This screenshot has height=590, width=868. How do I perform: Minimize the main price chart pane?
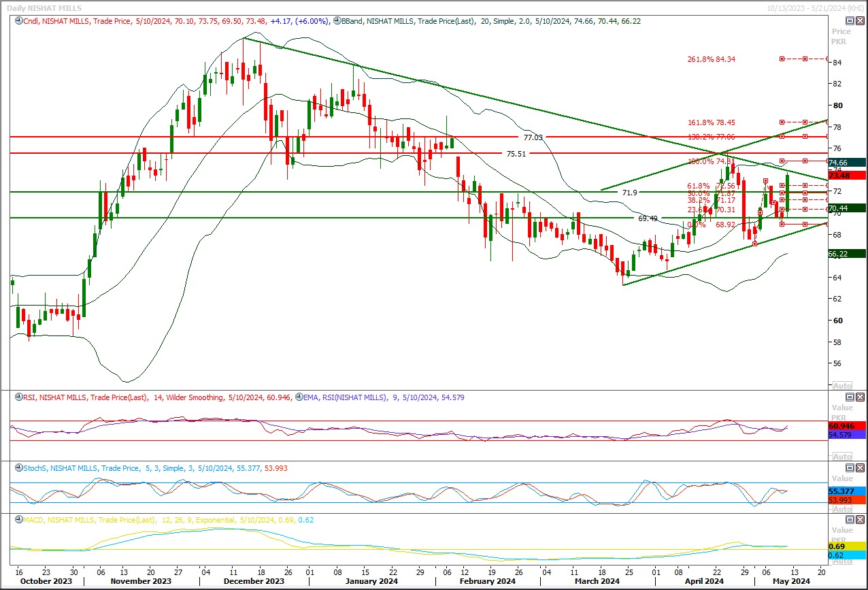click(x=848, y=21)
